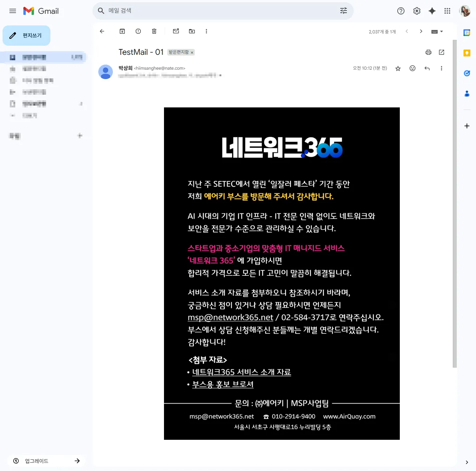
Task: Go to the next email arrow
Action: [421, 31]
